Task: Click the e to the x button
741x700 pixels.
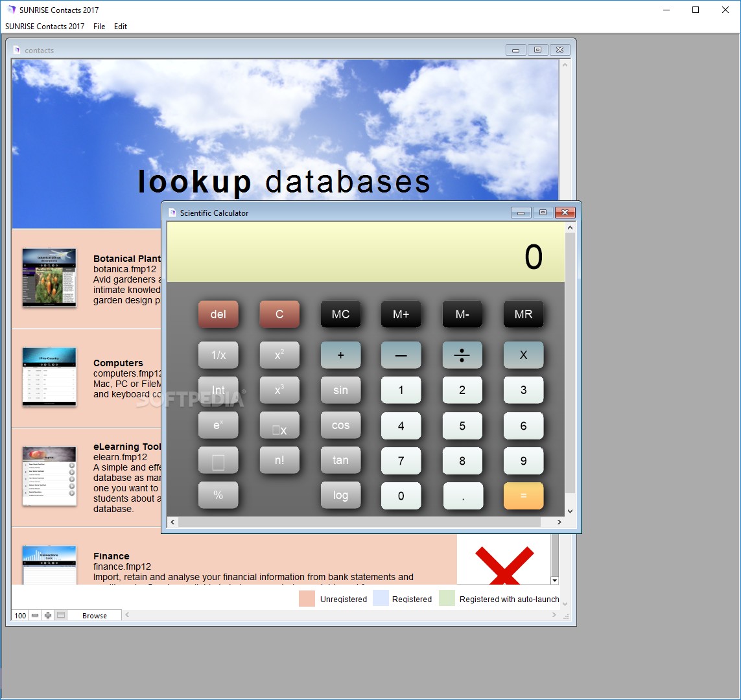Action: click(218, 426)
